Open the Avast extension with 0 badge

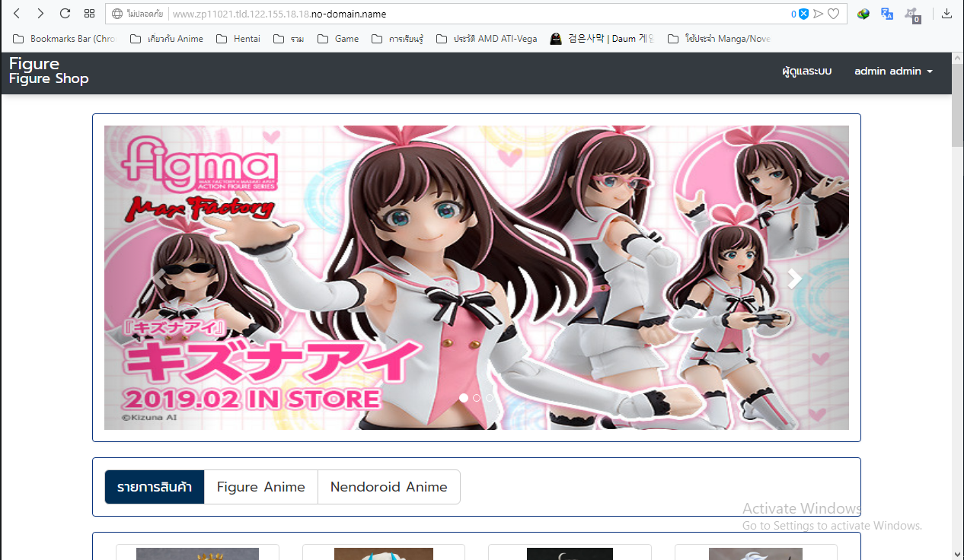coord(911,14)
